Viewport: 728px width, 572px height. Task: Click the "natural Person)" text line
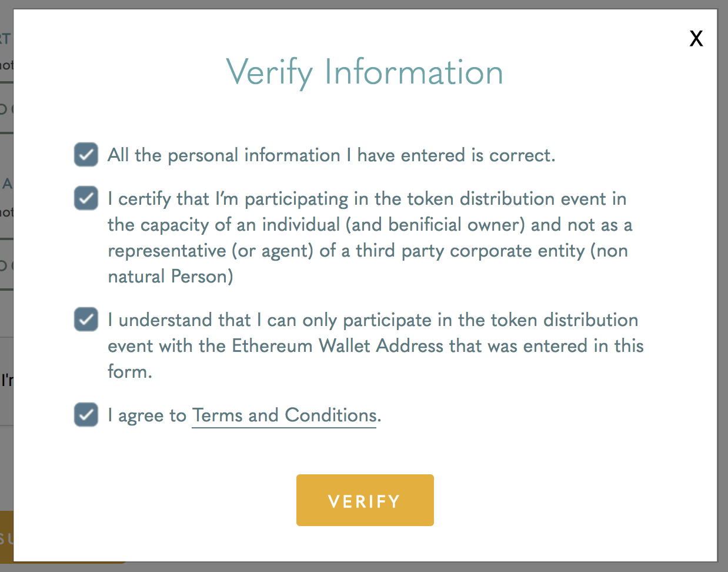pos(171,277)
